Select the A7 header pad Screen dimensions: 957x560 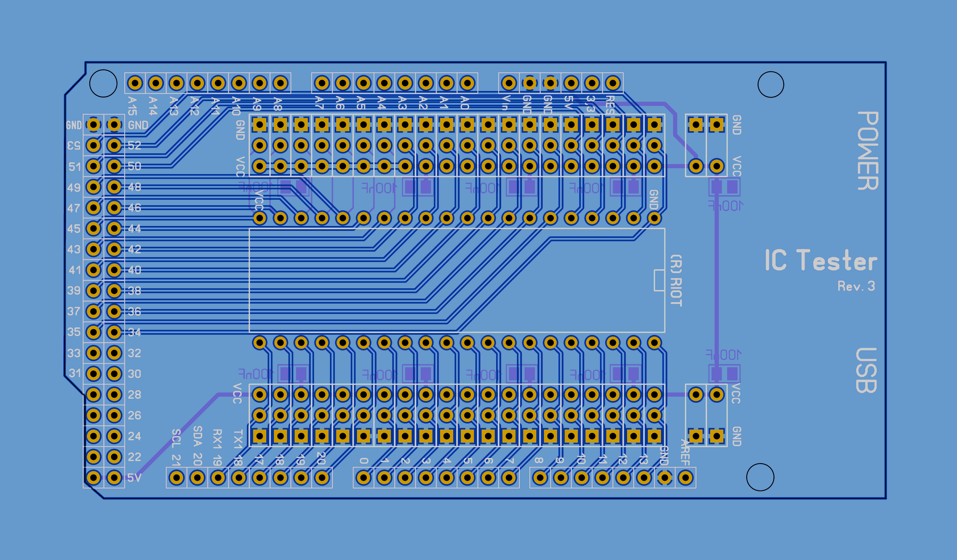coord(322,83)
